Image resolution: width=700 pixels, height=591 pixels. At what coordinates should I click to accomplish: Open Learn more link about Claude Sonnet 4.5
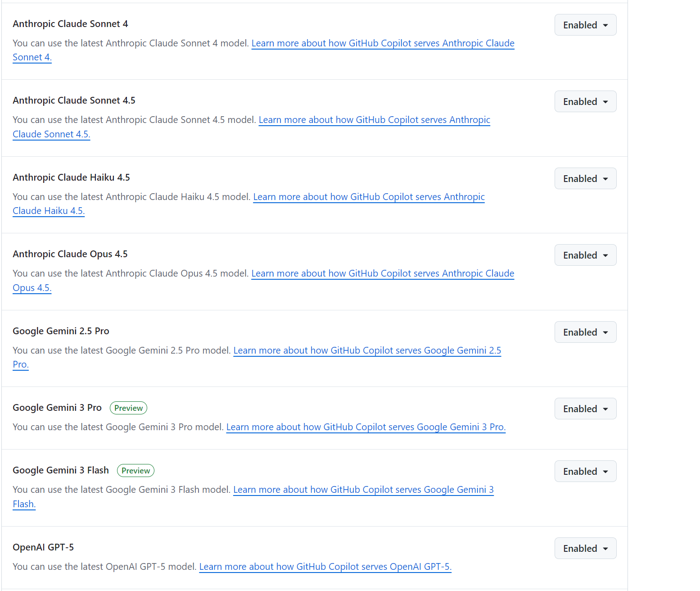375,120
